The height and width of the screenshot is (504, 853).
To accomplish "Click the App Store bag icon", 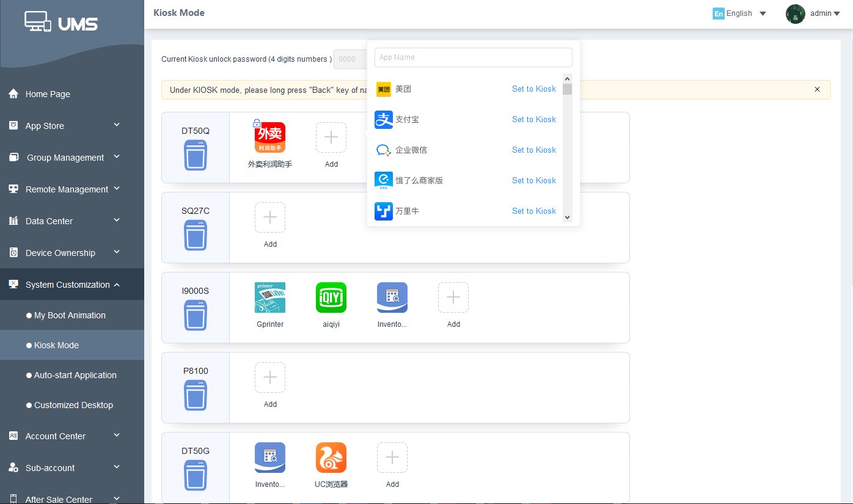I will 13,126.
